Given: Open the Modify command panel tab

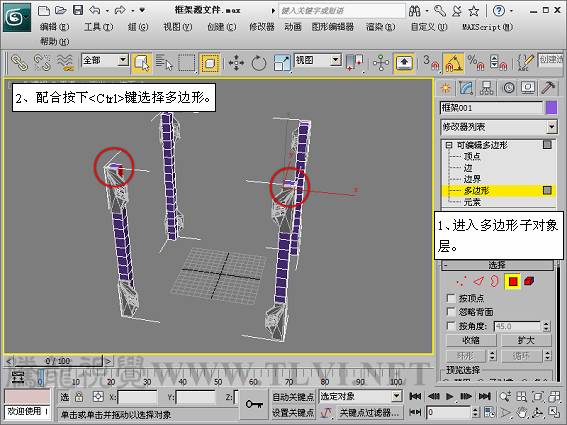Looking at the screenshot, I should click(x=466, y=88).
